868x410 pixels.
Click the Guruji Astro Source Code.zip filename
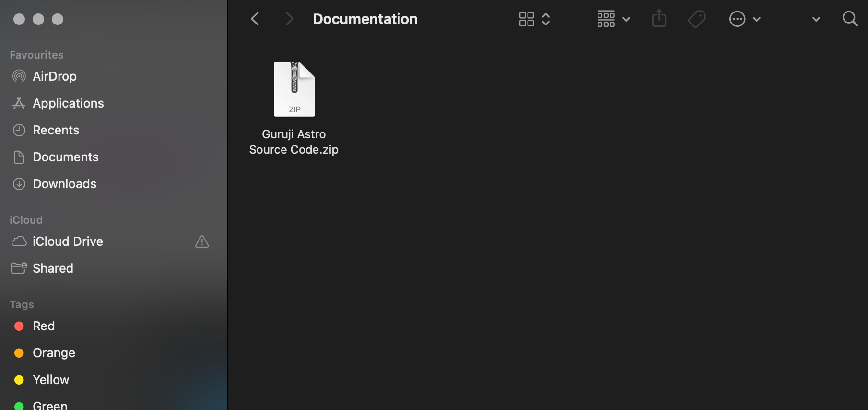[x=294, y=142]
